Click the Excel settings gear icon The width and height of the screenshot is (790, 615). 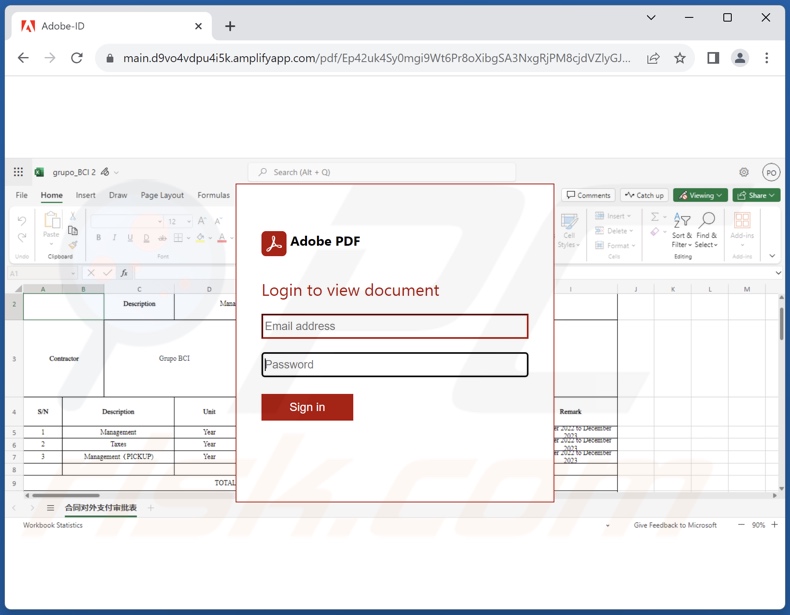[744, 172]
